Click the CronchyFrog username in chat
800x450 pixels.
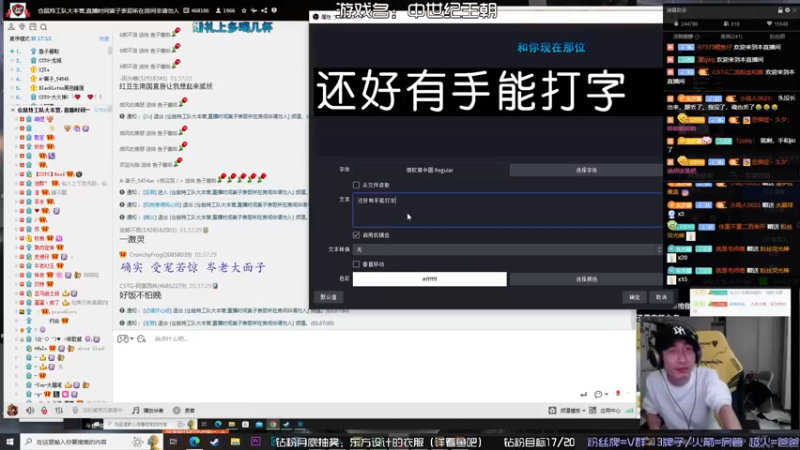161,254
